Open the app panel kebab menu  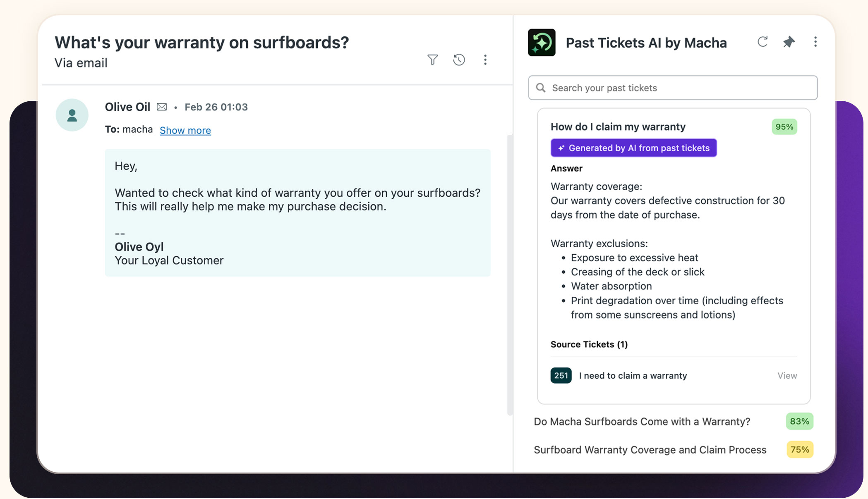coord(815,42)
